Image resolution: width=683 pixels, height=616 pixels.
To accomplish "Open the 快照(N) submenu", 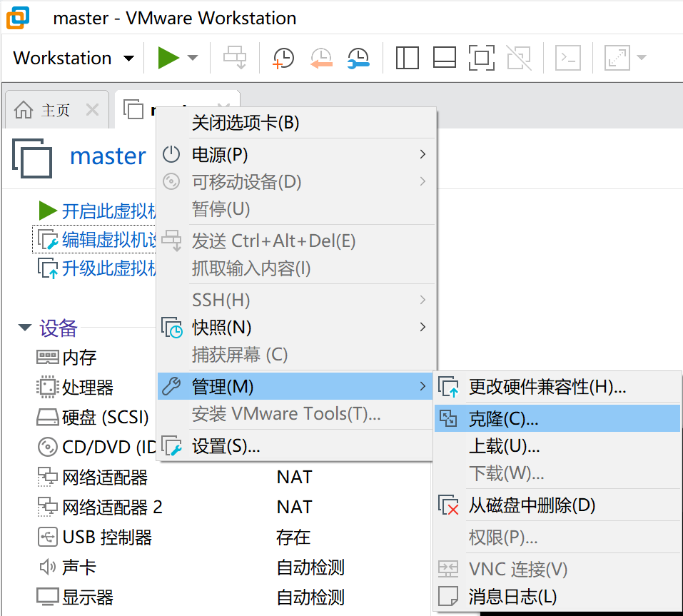I will pyautogui.click(x=297, y=328).
